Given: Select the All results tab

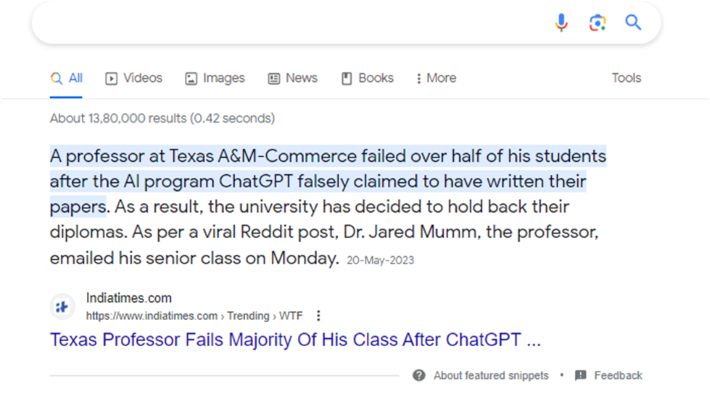Looking at the screenshot, I should [66, 78].
